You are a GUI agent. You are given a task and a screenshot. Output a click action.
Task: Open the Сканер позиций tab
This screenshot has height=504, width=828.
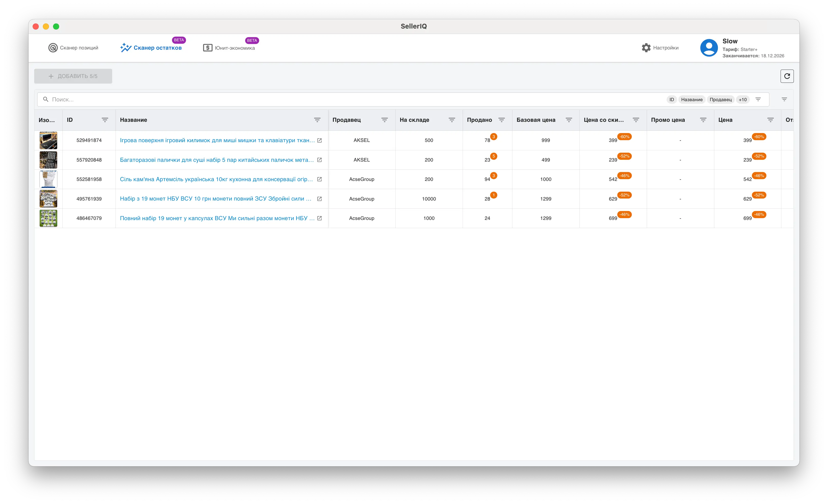[73, 48]
